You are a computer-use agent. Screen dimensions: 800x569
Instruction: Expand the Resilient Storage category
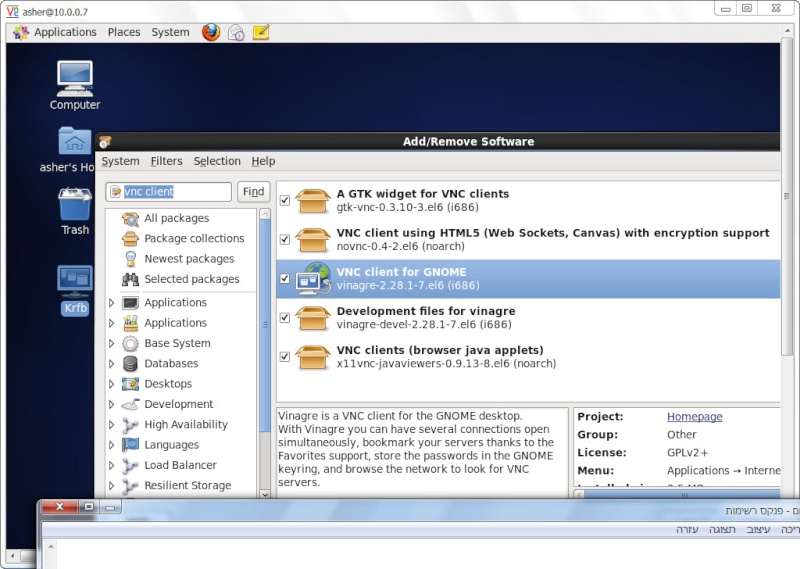(112, 486)
